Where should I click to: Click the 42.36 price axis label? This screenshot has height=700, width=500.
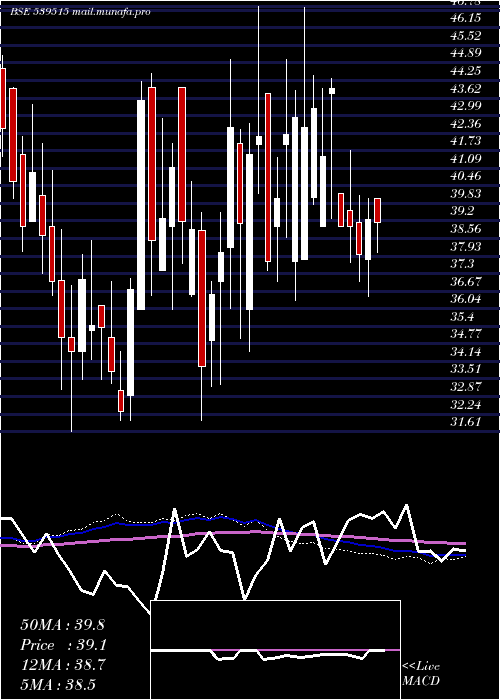pos(466,124)
